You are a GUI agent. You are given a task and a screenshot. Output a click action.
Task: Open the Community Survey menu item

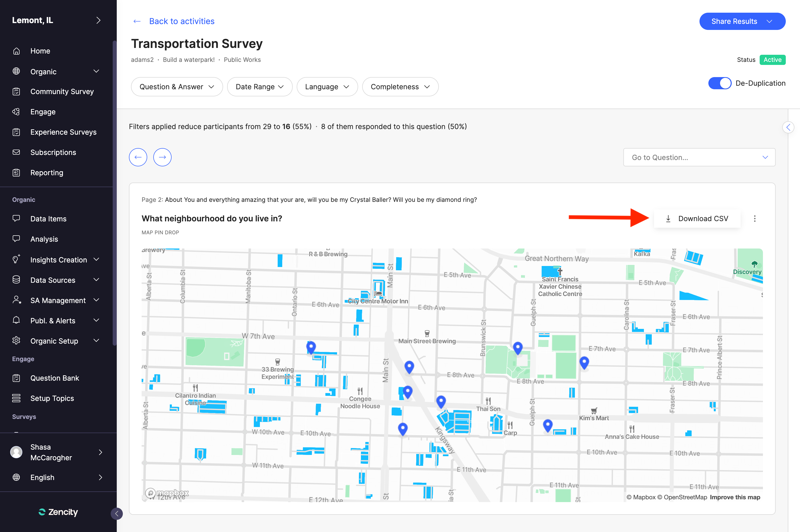[x=62, y=92]
